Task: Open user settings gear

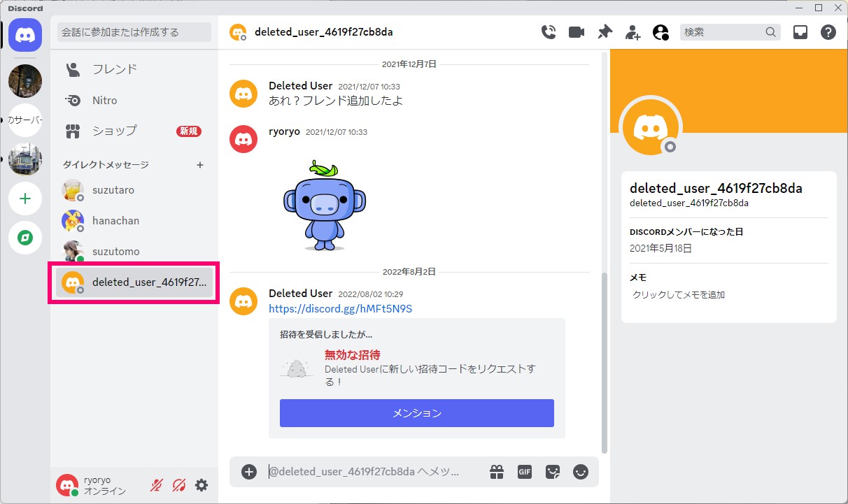Action: [202, 485]
